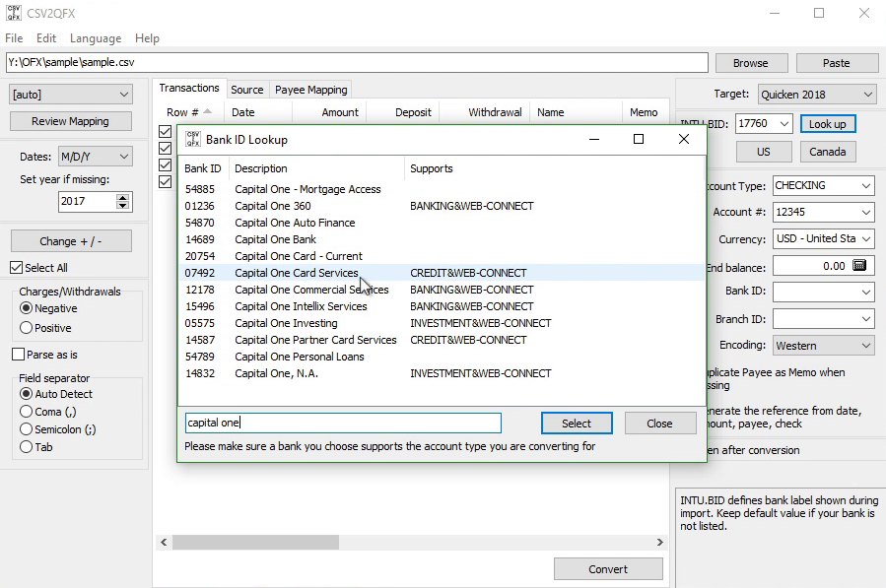
Task: Sort transactions by Row # arrow
Action: point(207,112)
